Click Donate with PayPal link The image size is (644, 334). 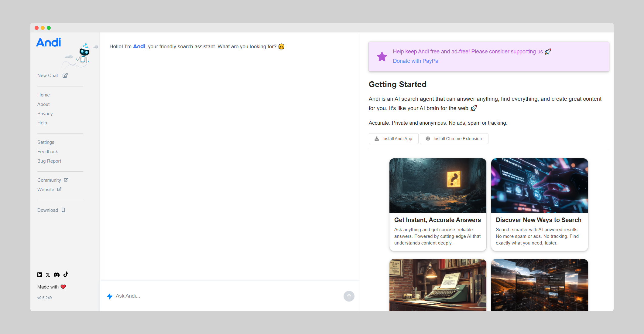(x=416, y=61)
